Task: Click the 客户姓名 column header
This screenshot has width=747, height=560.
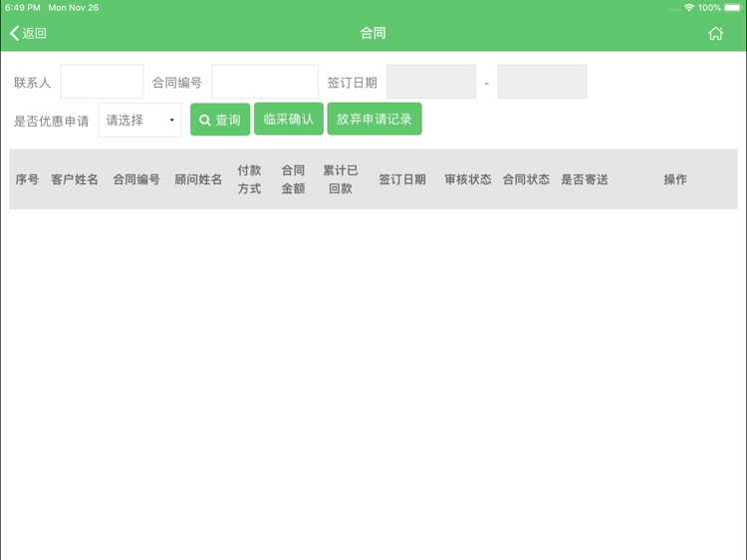Action: point(75,179)
